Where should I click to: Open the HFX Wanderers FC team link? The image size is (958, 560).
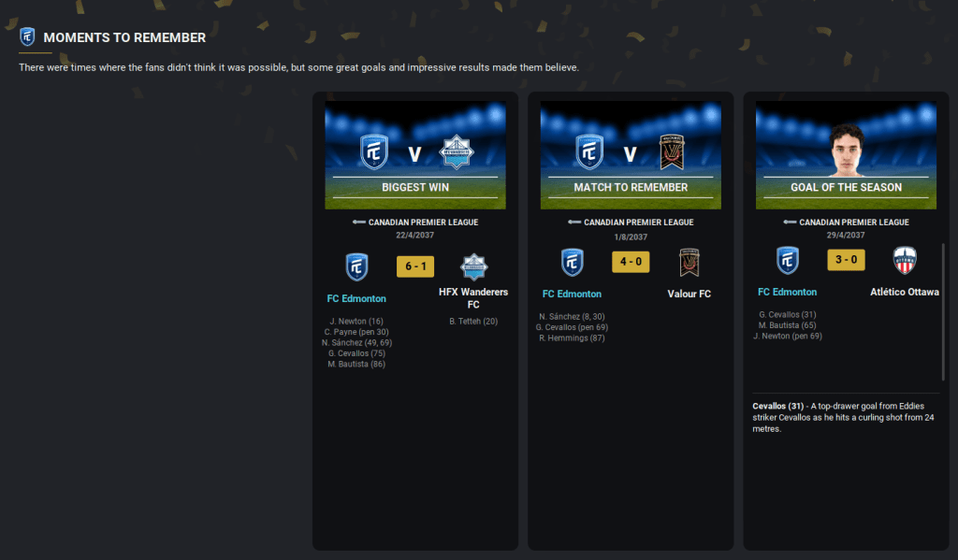coord(473,298)
